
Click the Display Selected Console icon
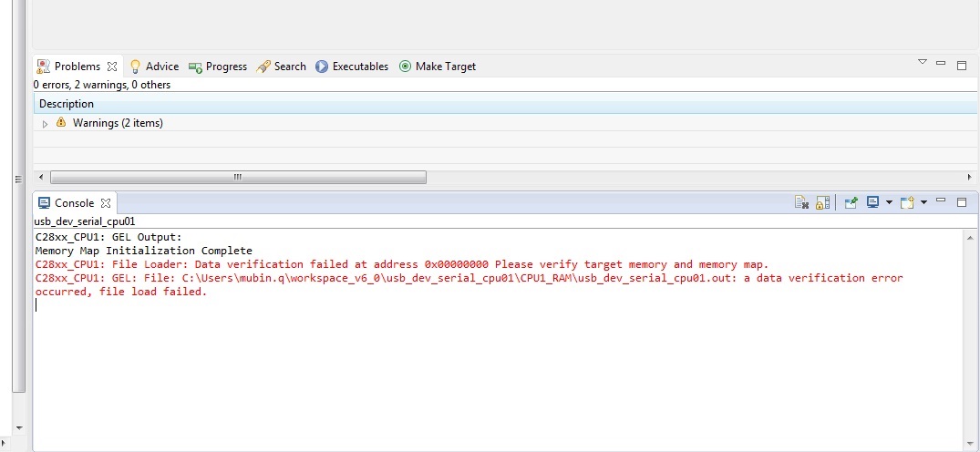pyautogui.click(x=873, y=202)
